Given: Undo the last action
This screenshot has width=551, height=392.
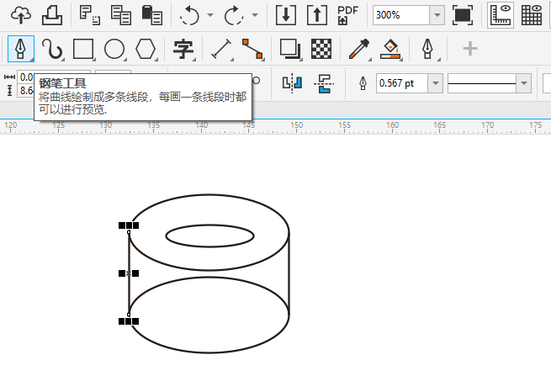Looking at the screenshot, I should (x=189, y=15).
